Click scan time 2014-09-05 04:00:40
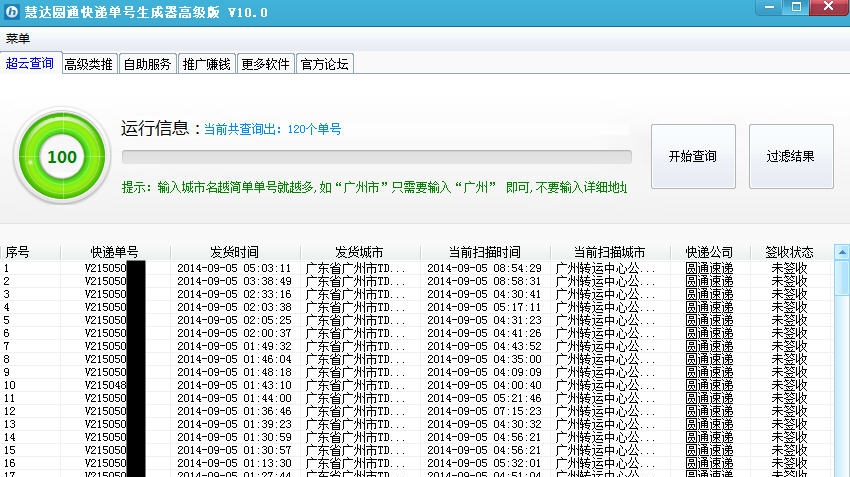 [x=484, y=385]
